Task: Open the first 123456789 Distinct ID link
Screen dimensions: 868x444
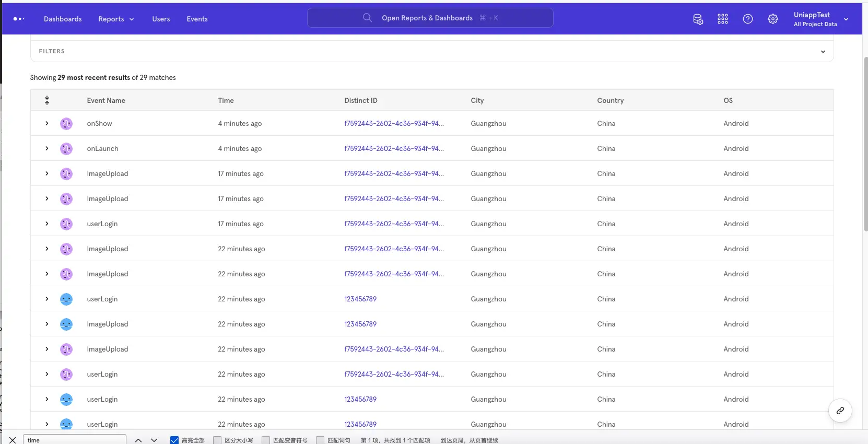Action: pyautogui.click(x=360, y=299)
